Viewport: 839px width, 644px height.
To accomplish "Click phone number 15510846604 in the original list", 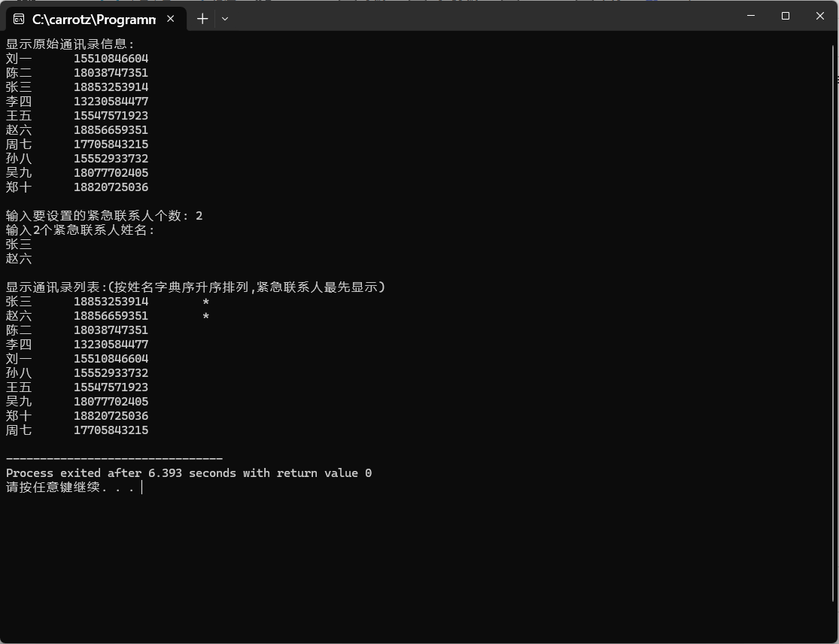I will 111,58.
